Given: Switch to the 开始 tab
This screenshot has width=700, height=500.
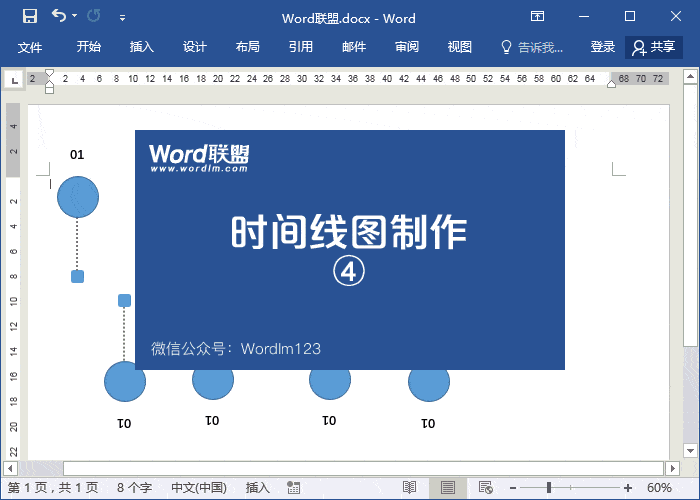Looking at the screenshot, I should (x=88, y=47).
